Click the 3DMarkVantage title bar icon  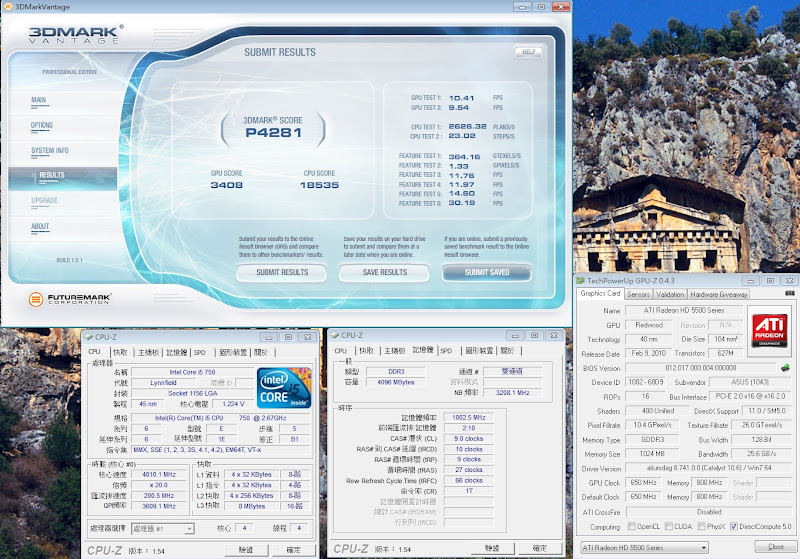[7, 7]
